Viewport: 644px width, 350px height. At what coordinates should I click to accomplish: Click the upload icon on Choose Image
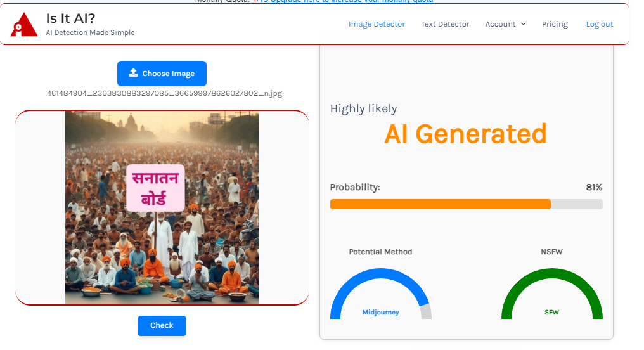coord(134,73)
